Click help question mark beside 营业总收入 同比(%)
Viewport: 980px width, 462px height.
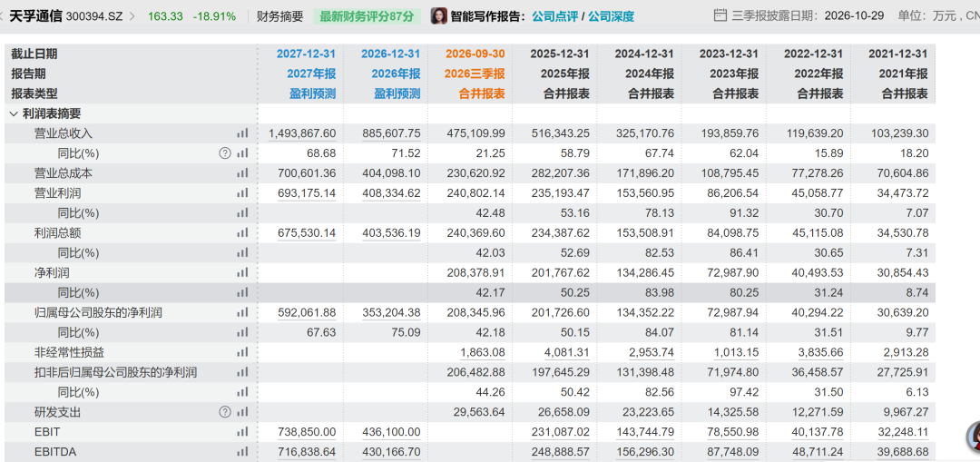225,153
